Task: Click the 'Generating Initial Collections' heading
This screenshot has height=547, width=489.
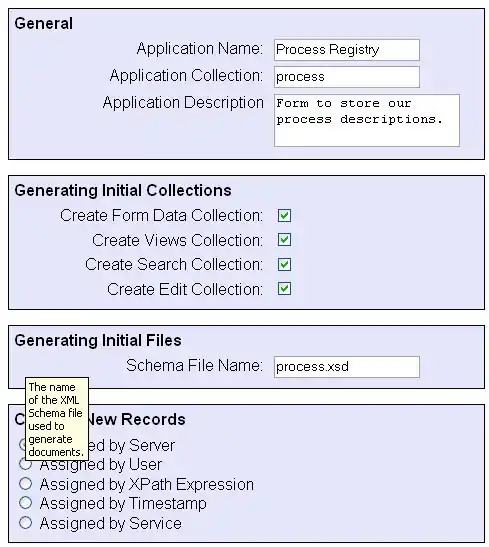Action: pyautogui.click(x=123, y=191)
